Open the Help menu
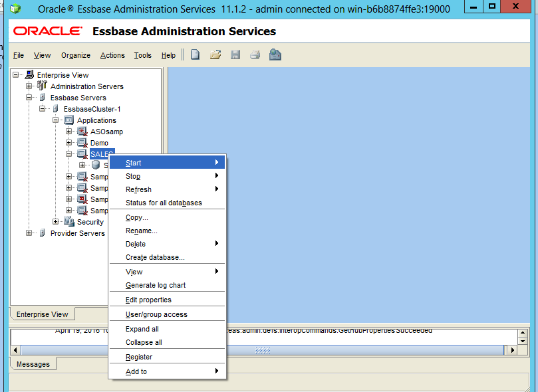The image size is (538, 392). tap(168, 55)
